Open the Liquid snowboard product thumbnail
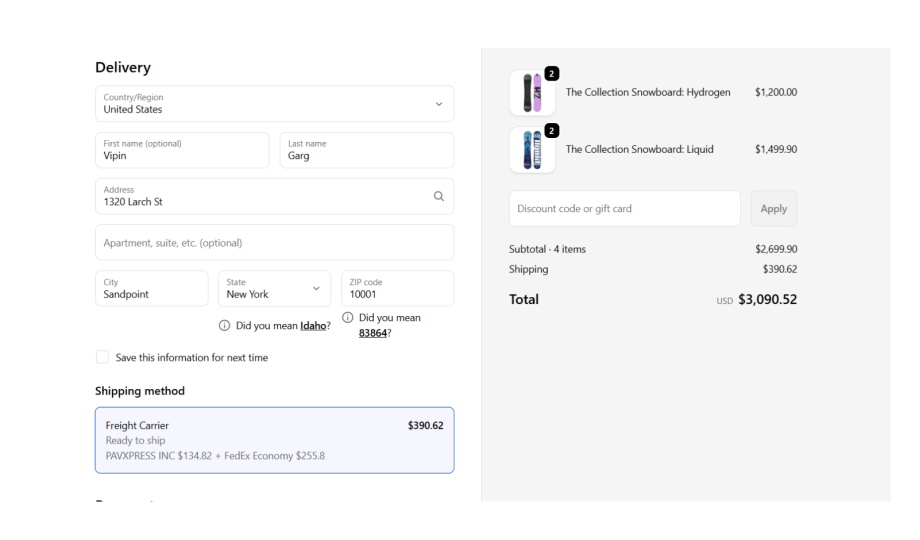The height and width of the screenshot is (540, 920). point(532,150)
